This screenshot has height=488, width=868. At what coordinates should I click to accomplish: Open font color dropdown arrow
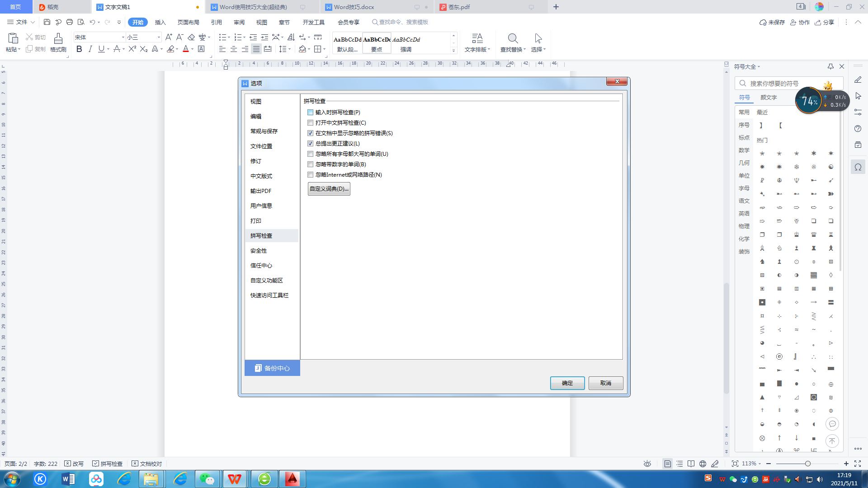pyautogui.click(x=193, y=49)
